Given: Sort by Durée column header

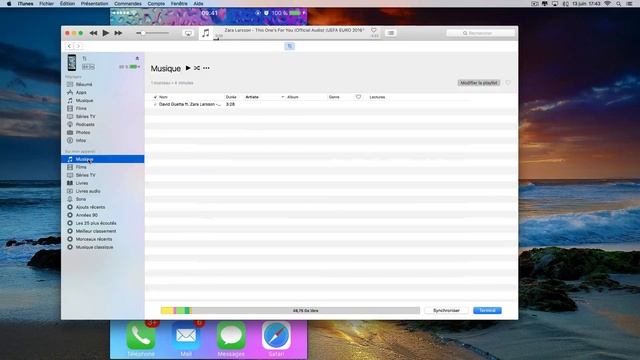Looking at the screenshot, I should [x=231, y=97].
